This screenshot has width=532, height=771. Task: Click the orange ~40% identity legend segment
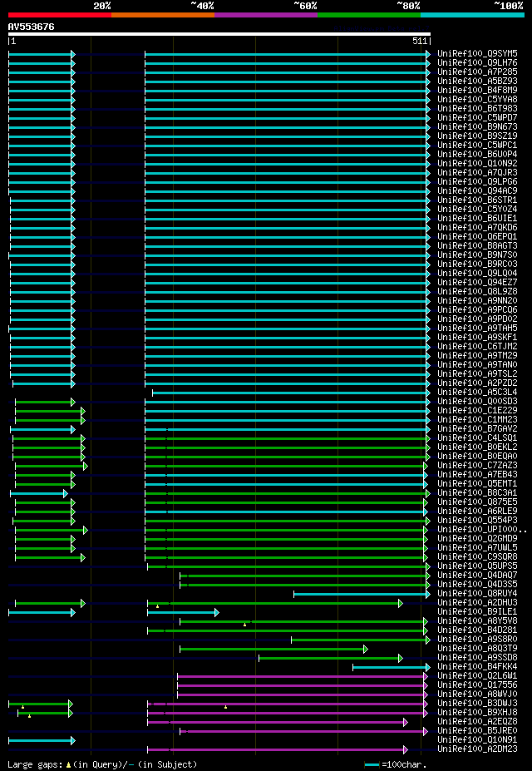point(163,15)
